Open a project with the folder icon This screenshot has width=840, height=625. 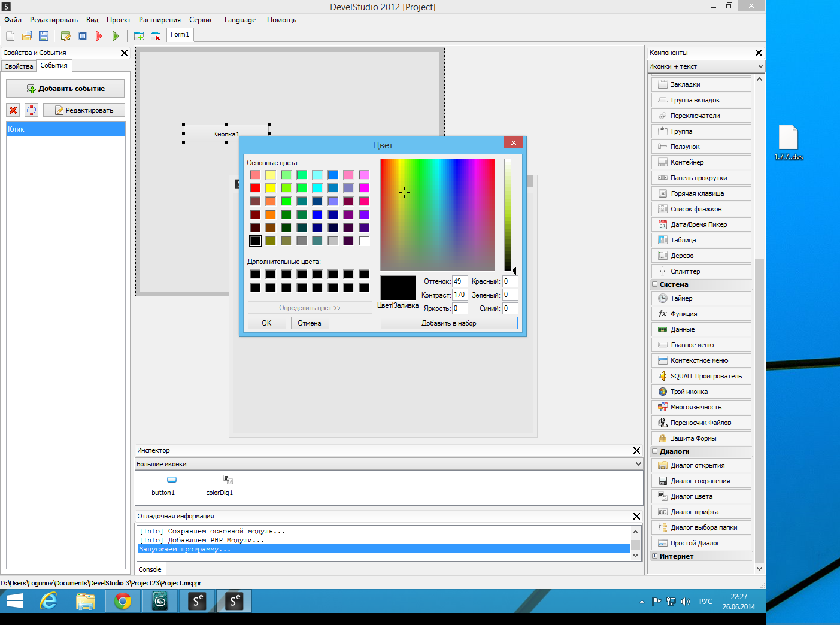point(27,36)
